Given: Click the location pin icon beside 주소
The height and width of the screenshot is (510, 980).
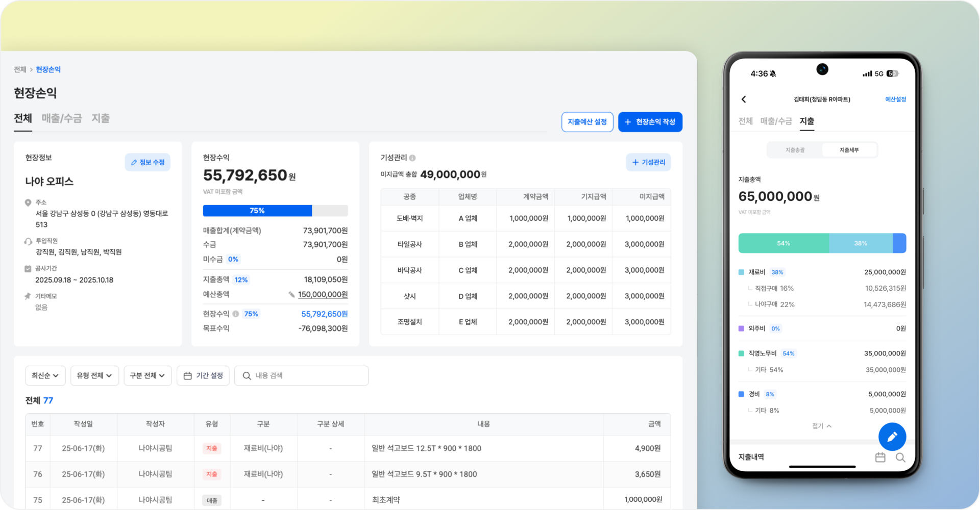Looking at the screenshot, I should click(x=28, y=202).
